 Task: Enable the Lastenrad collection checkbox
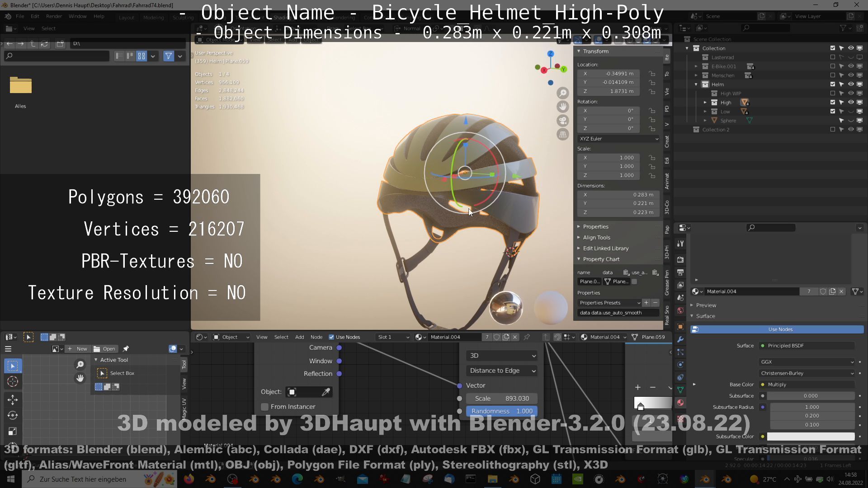[x=833, y=57]
